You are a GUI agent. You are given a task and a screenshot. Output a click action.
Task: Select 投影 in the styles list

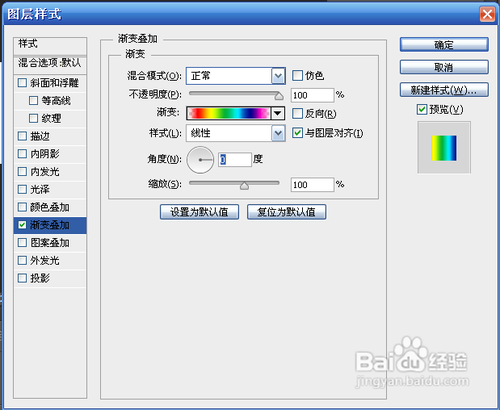50,278
